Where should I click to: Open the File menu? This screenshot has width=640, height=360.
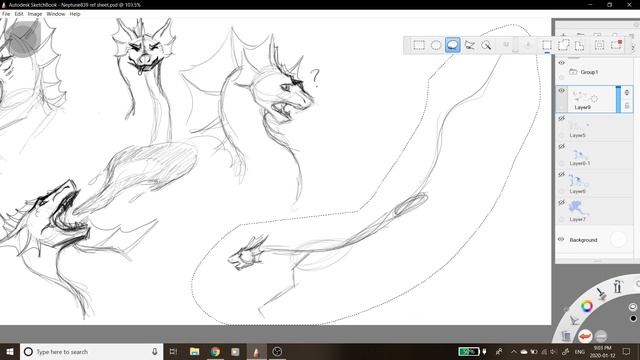click(x=6, y=14)
